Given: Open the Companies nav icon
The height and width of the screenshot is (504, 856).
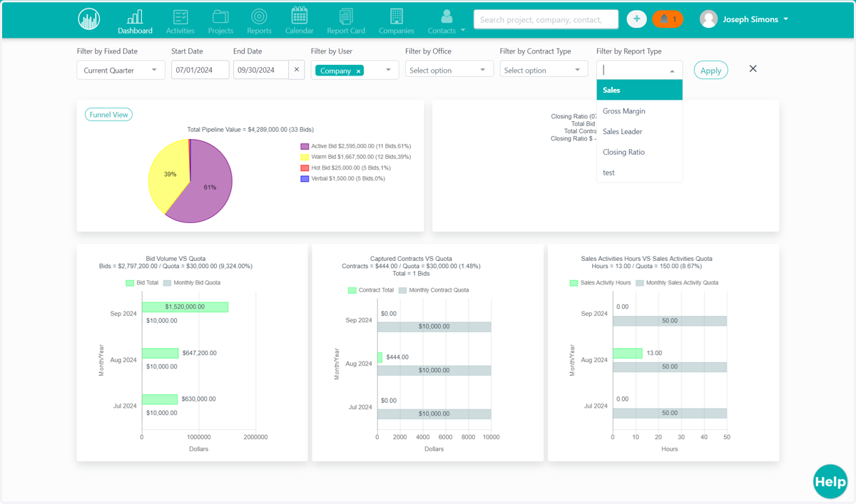Looking at the screenshot, I should [397, 21].
